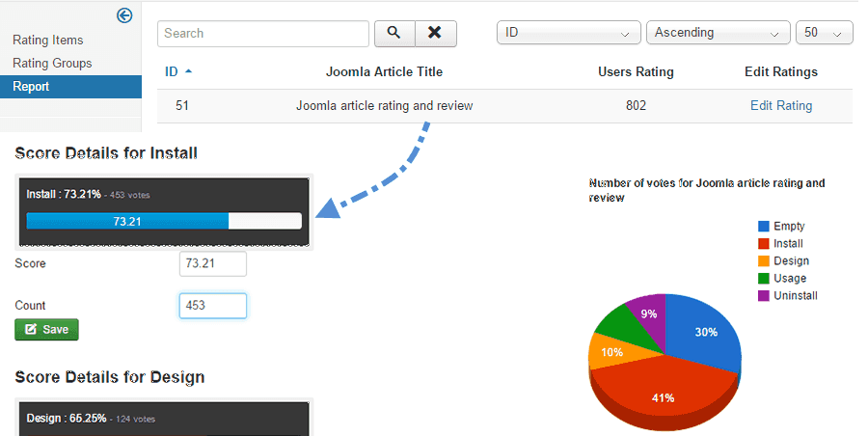868x436 pixels.
Task: Select the Report sidebar item
Action: [31, 87]
